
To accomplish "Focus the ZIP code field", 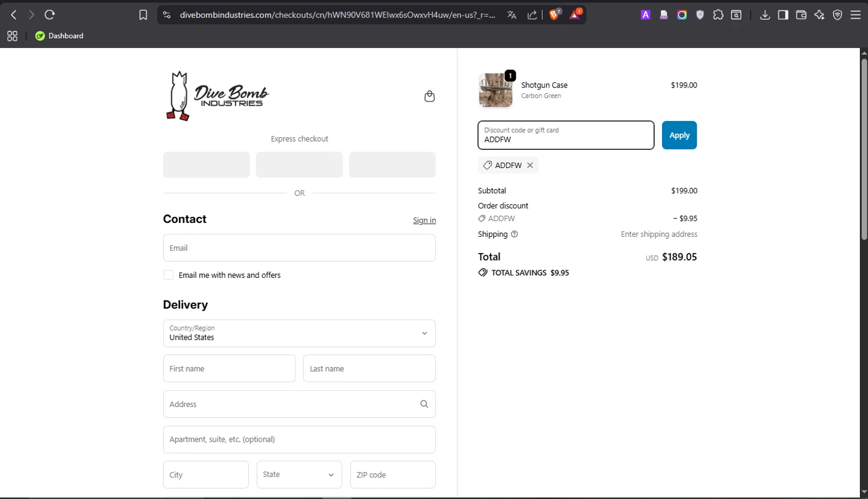I will coord(393,475).
